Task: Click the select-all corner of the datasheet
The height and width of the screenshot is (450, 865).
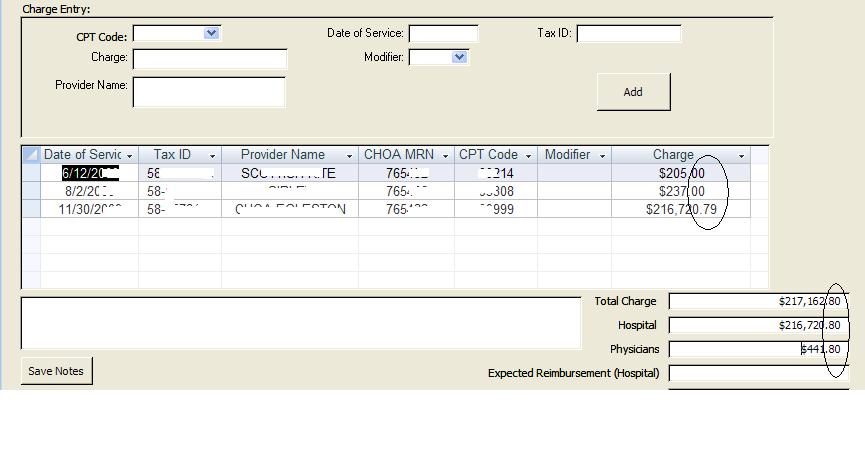Action: tap(31, 155)
